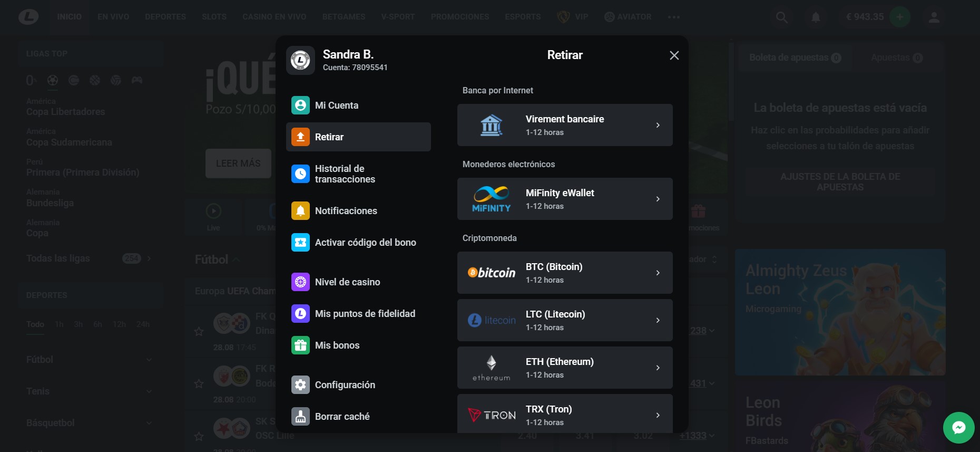Screen dimensions: 980x452
Task: Open the PROMOCIONES menu item
Action: (460, 17)
